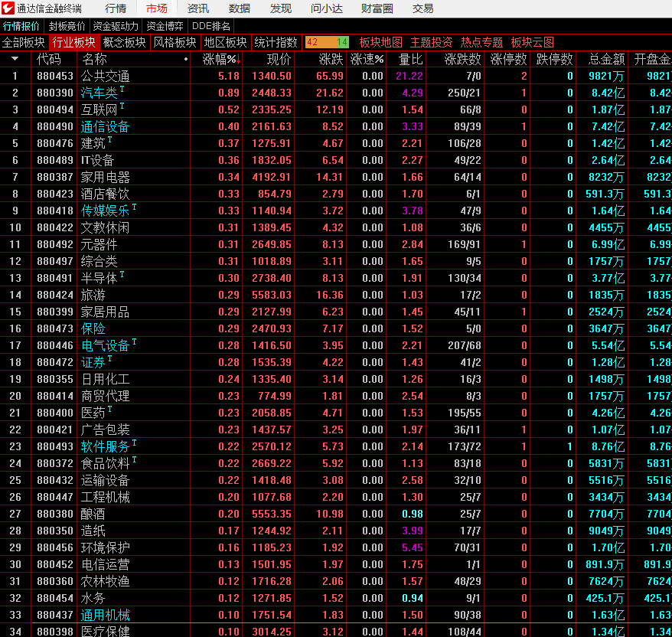Open the 资讯 menu
The height and width of the screenshot is (637, 672).
click(198, 8)
